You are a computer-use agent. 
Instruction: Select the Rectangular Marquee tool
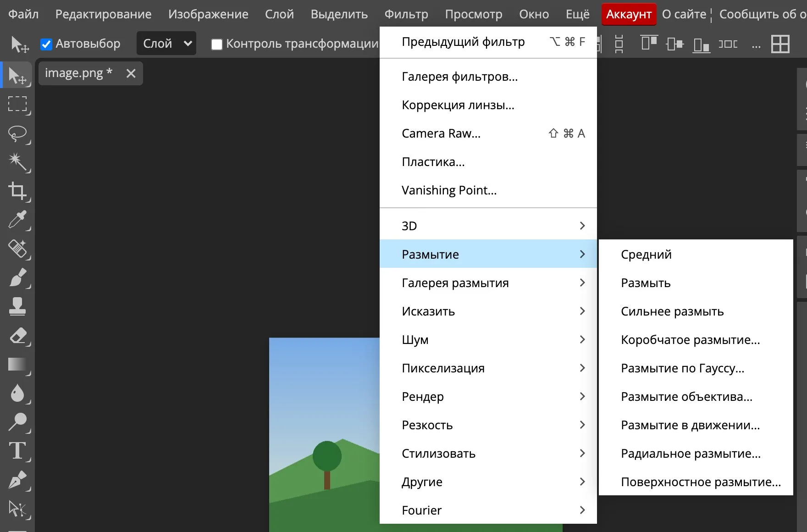coord(17,104)
